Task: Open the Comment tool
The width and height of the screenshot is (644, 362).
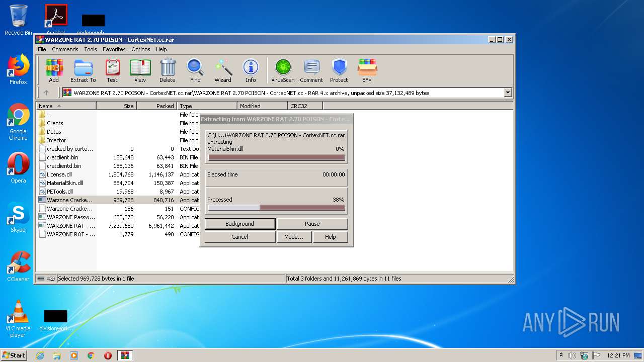Action: (x=311, y=71)
